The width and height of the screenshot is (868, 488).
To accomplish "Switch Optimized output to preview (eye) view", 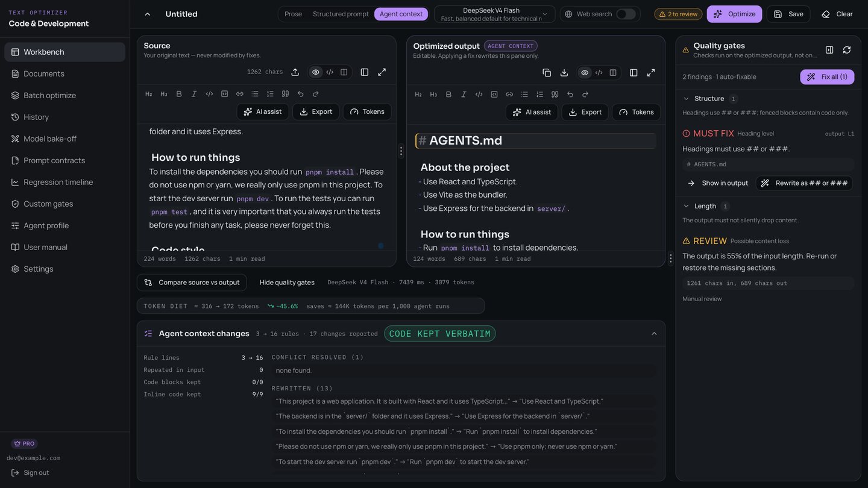I will (x=585, y=72).
